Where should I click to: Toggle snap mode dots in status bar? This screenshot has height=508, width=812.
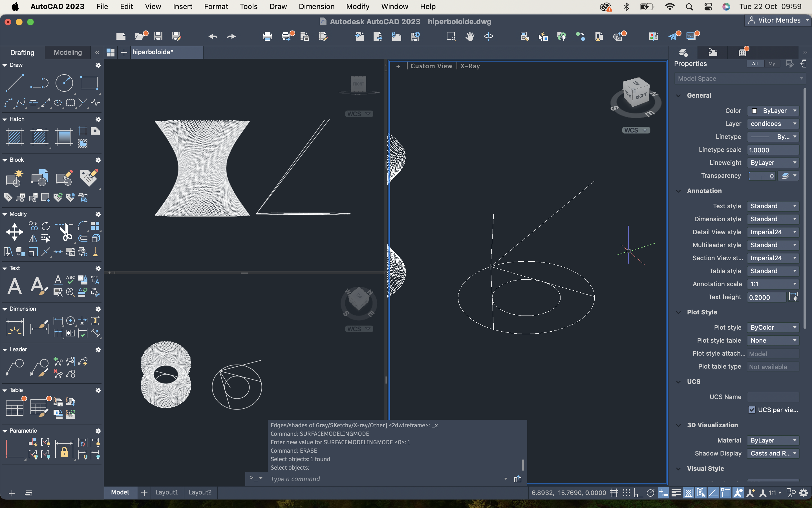626,492
